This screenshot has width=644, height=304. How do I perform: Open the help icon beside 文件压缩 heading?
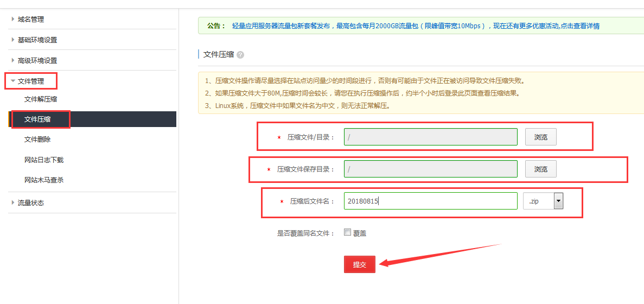(240, 55)
